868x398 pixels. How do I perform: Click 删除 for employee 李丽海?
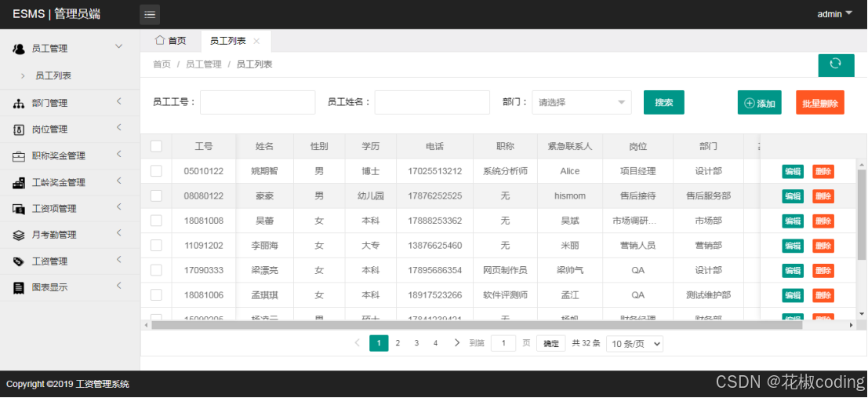click(x=823, y=246)
